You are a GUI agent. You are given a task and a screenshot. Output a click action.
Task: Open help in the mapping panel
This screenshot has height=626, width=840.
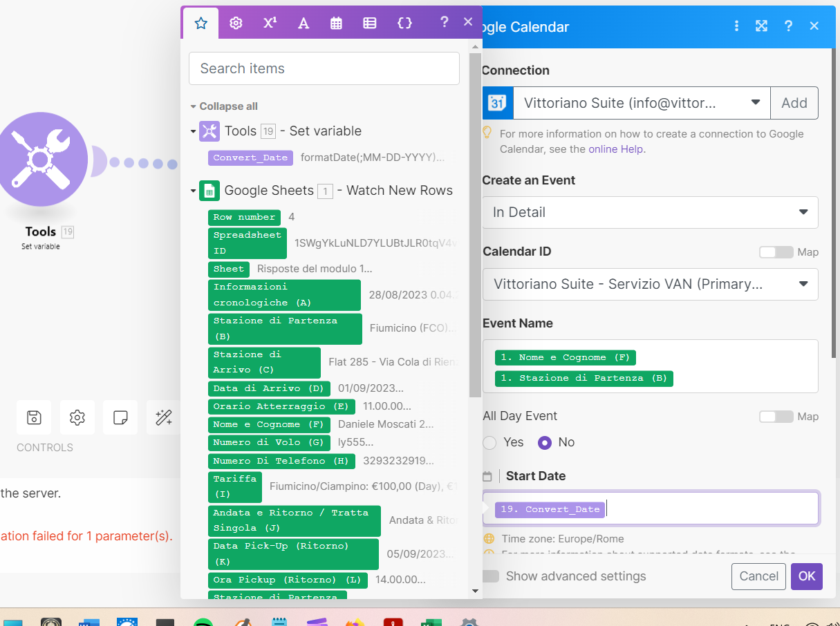(444, 22)
